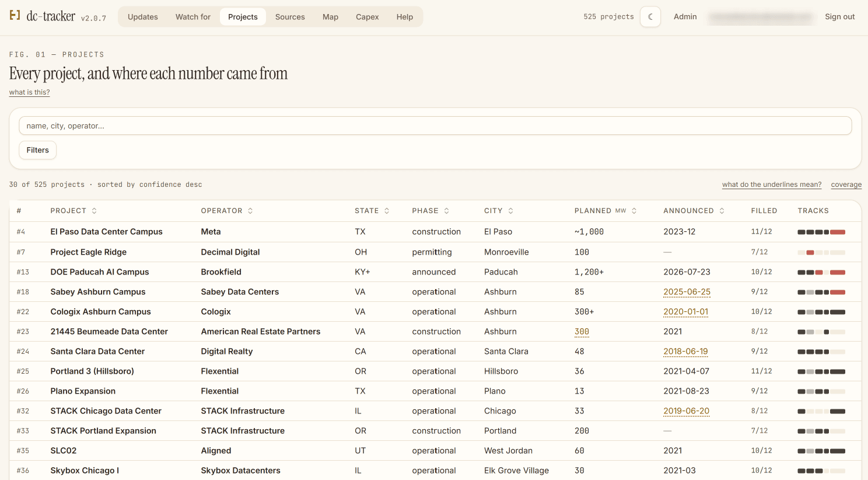Open Cologix Ashburn Campus project
868x480 pixels.
click(x=101, y=312)
